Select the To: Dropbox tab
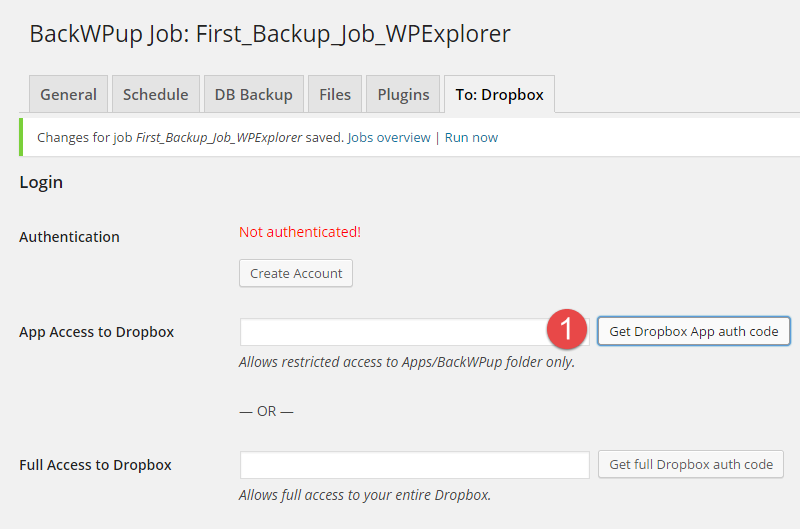 (x=499, y=94)
